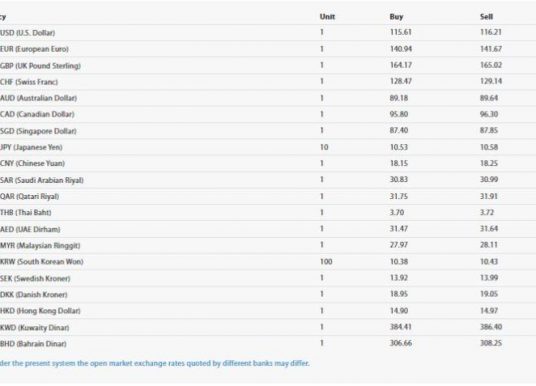Click the QAR sell rate 31.91
Image resolution: width=536 pixels, height=386 pixels.
point(489,196)
